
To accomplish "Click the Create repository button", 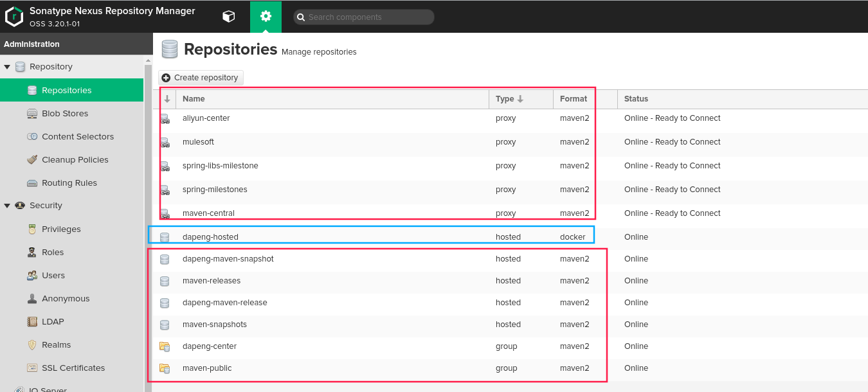I will (x=201, y=78).
